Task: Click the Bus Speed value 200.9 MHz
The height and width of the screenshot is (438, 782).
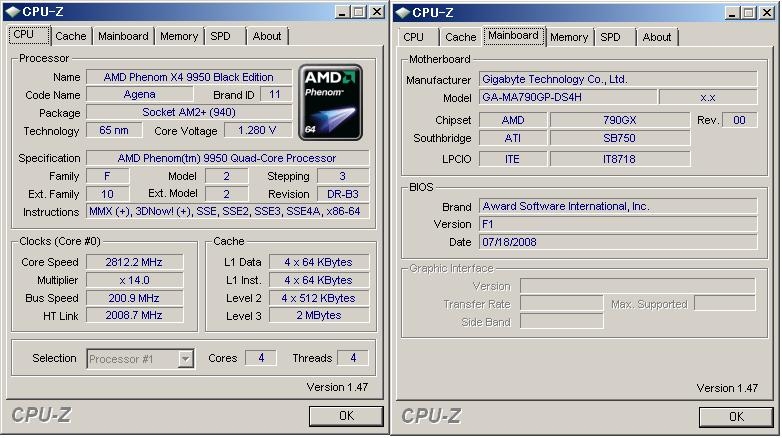Action: [x=134, y=298]
